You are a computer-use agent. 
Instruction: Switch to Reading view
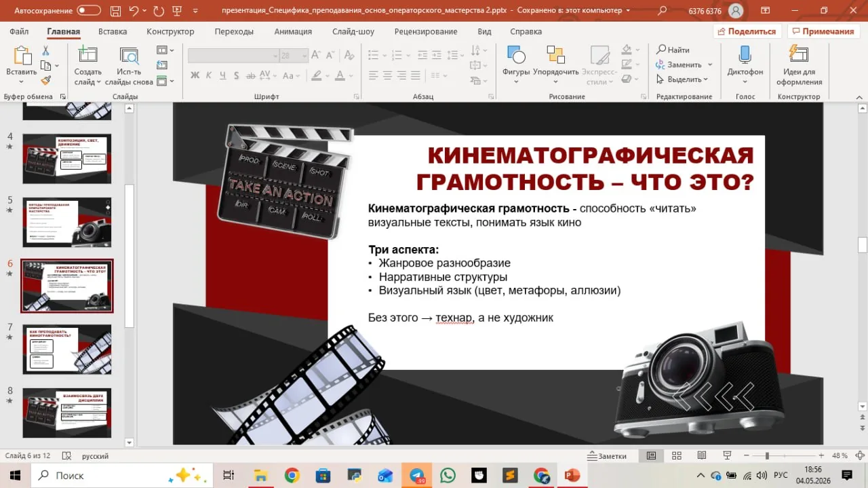click(702, 455)
